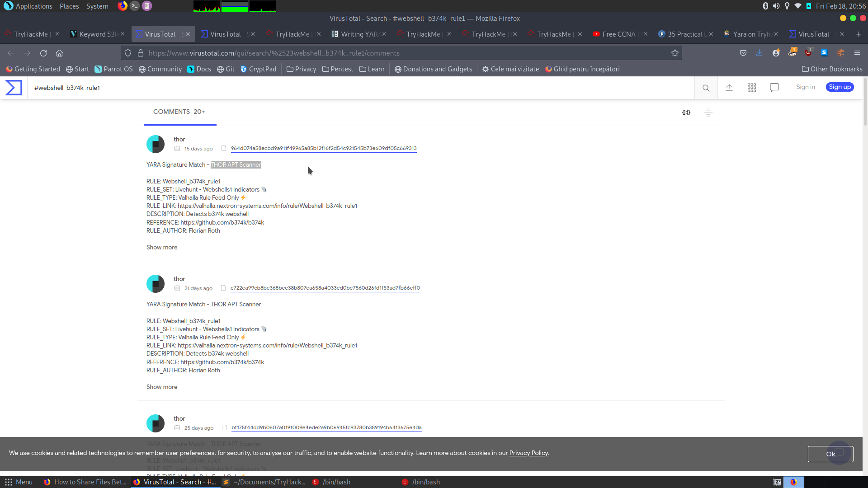Click the VirusTotal sigma logo
The width and height of the screenshot is (868, 488).
[14, 88]
